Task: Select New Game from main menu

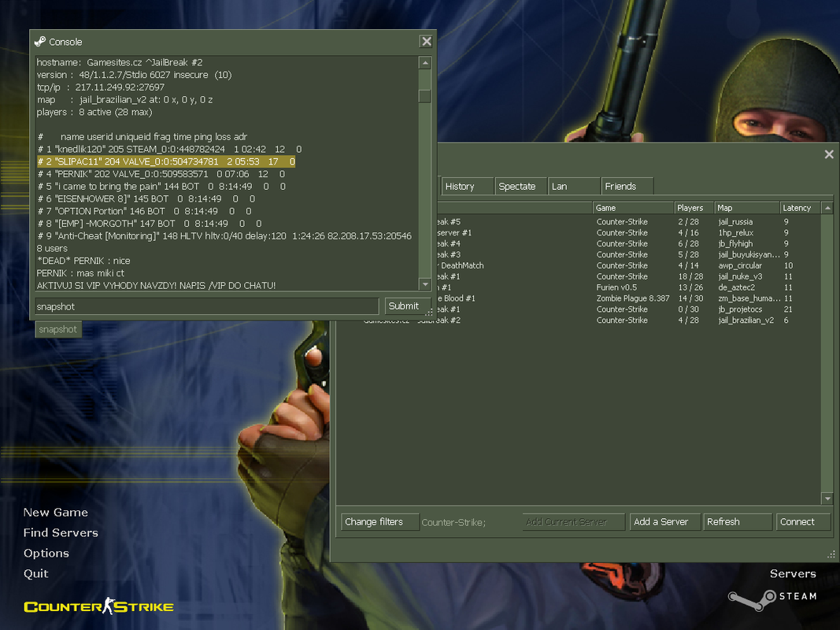Action: [x=56, y=513]
